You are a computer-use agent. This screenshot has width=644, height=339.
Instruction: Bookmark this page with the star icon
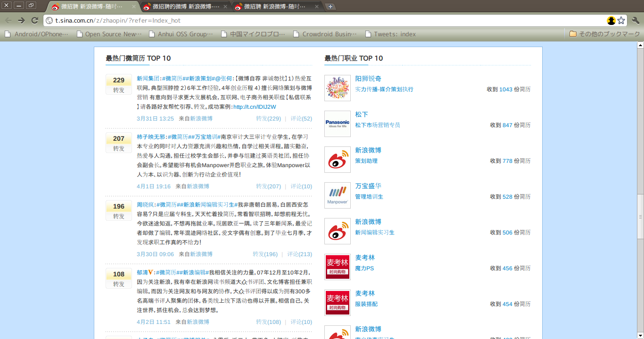tap(621, 20)
